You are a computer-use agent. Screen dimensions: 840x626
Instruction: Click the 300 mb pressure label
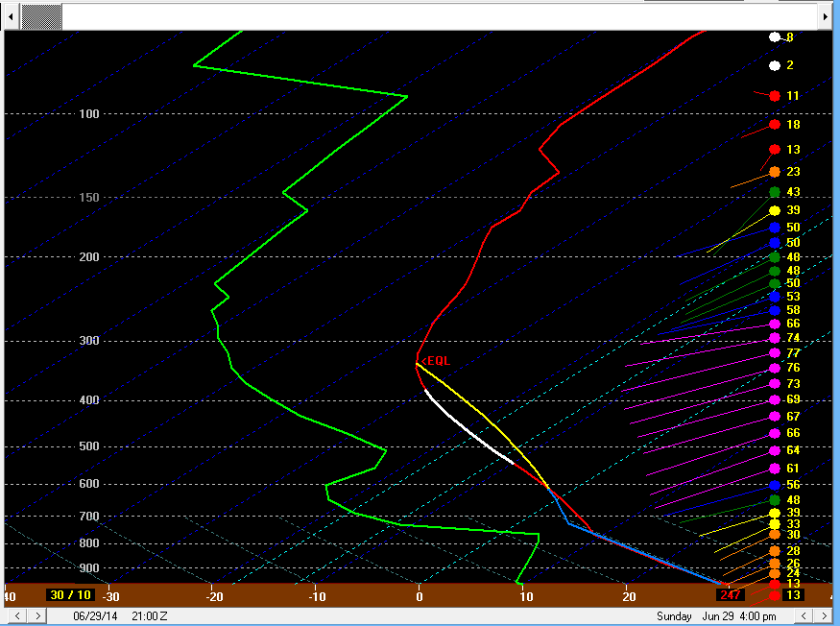(89, 340)
